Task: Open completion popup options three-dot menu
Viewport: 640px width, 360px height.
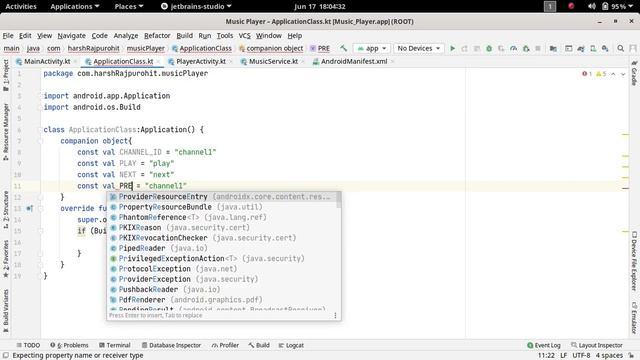Action: point(335,316)
